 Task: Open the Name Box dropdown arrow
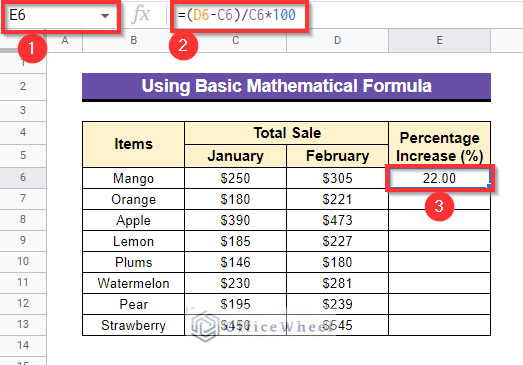[105, 16]
